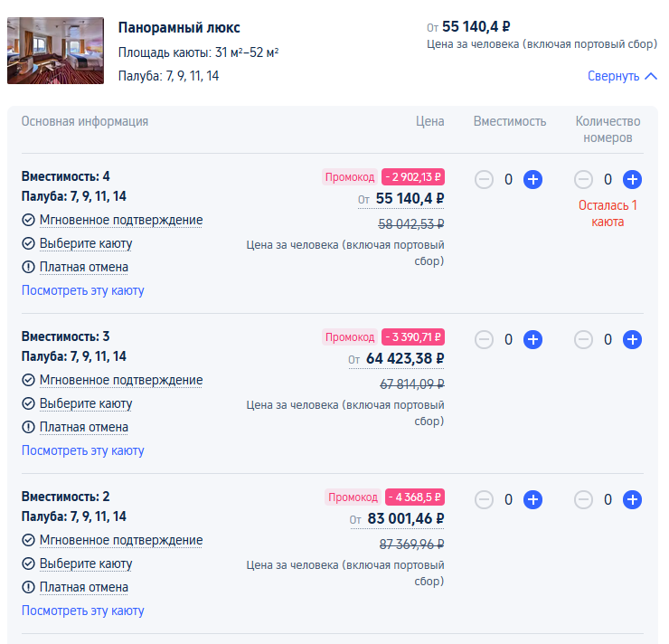The image size is (669, 644).
Task: Click the price 55 140,4 ₽ in capacity 4 row
Action: pyautogui.click(x=410, y=198)
